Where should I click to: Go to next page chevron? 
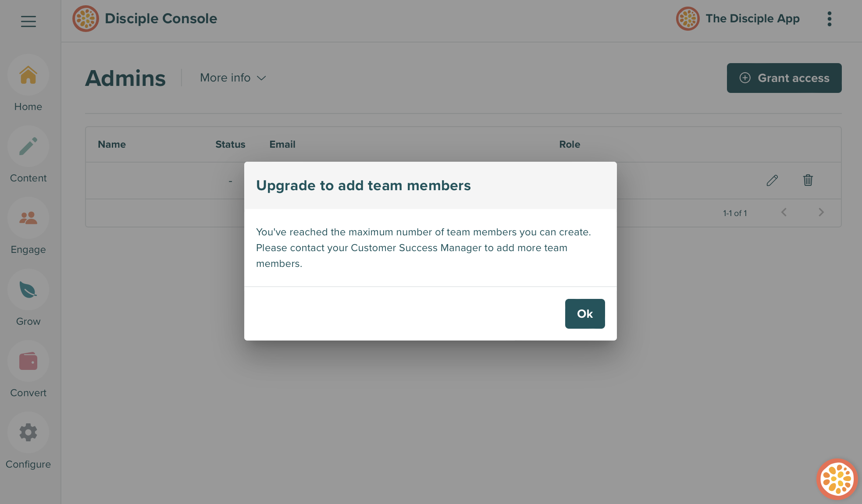[821, 213]
